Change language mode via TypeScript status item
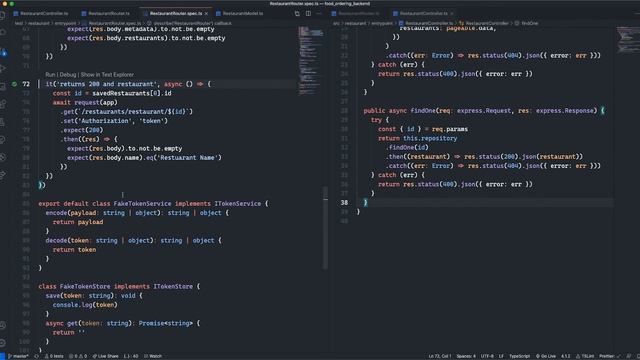This screenshot has width=640, height=360. [x=519, y=356]
